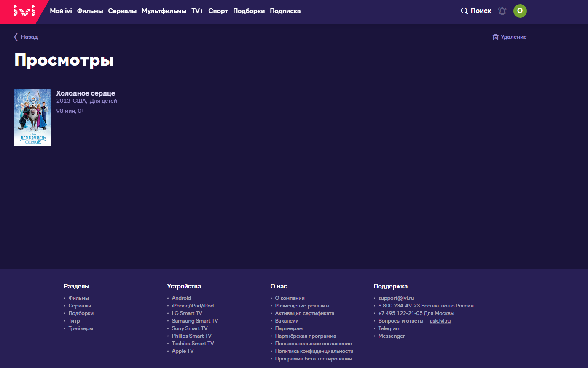Open the О компании link
The image size is (588, 368).
click(290, 298)
